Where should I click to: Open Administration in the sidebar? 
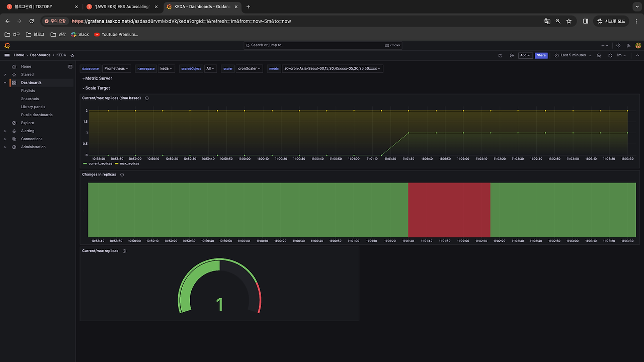33,147
